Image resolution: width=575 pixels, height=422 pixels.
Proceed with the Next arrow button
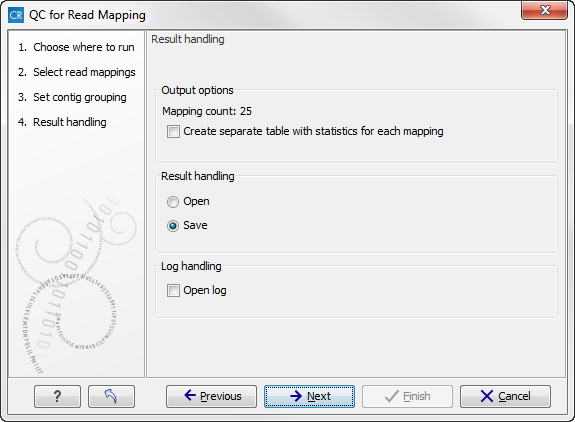click(309, 396)
